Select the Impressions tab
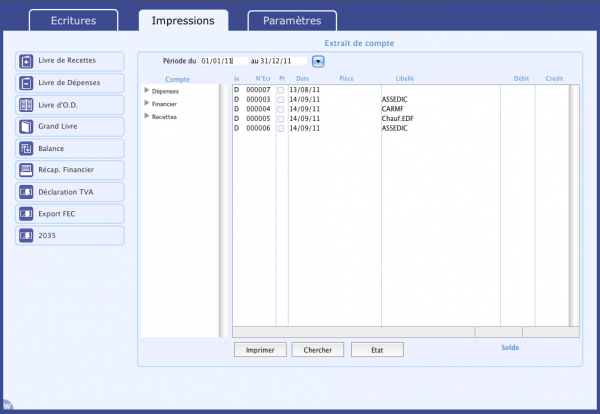 (x=183, y=21)
